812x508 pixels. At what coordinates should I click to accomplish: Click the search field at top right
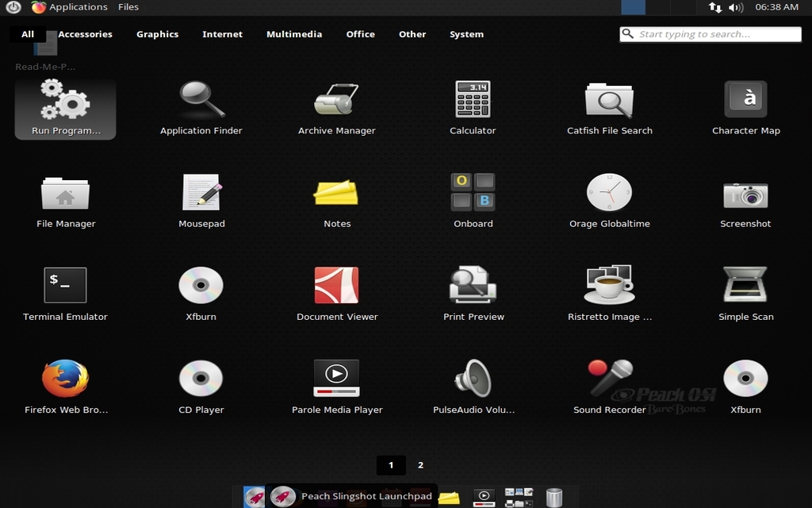click(x=710, y=34)
